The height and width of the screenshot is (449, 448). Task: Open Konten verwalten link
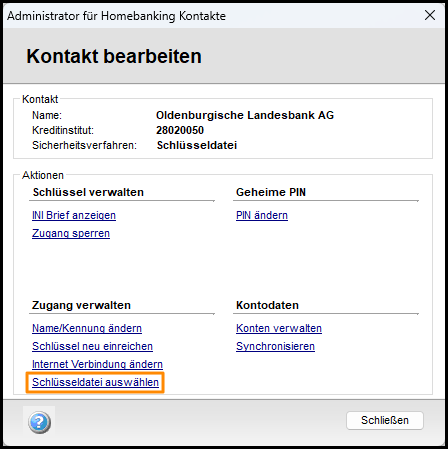279,328
